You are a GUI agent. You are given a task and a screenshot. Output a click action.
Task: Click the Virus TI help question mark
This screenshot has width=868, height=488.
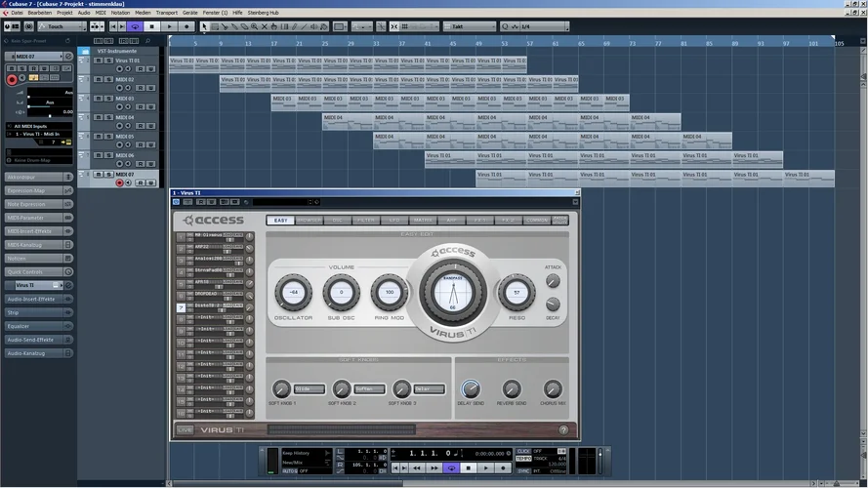tap(563, 429)
